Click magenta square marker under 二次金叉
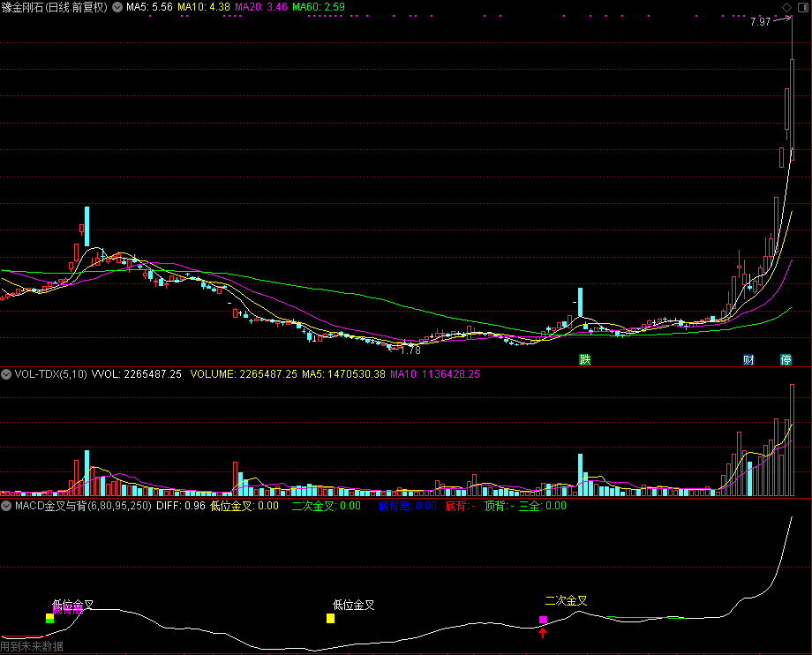 tap(543, 620)
